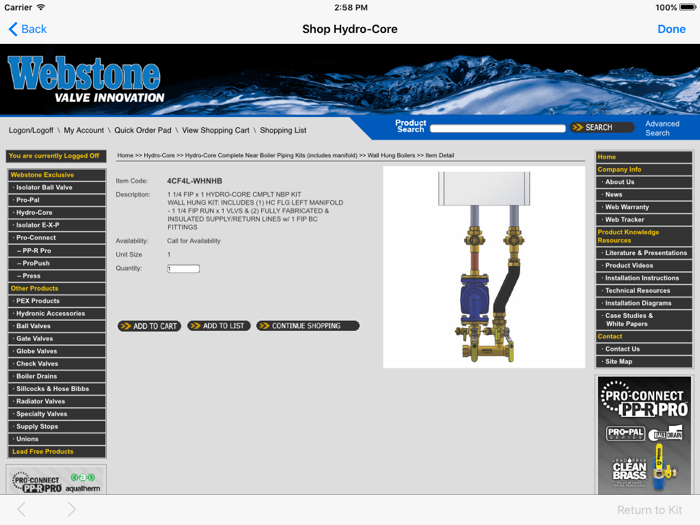This screenshot has height=525, width=700.
Task: Click Wall Hung Boilers breadcrumb
Action: point(391,155)
